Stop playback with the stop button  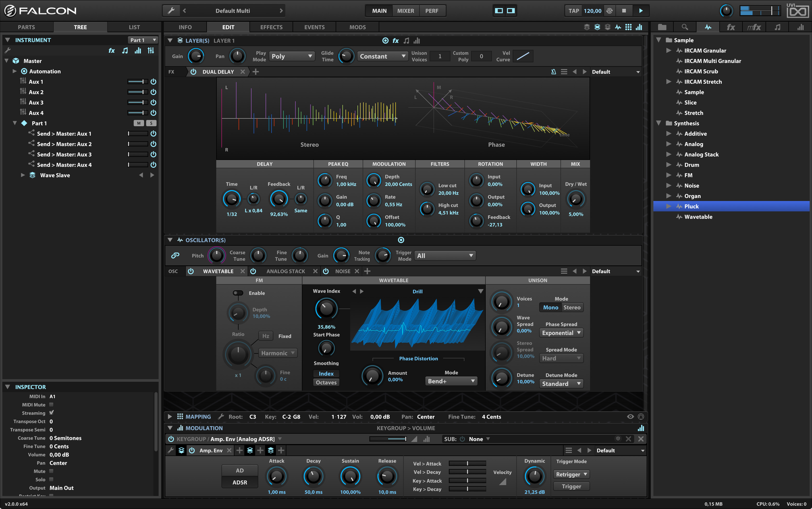point(624,11)
